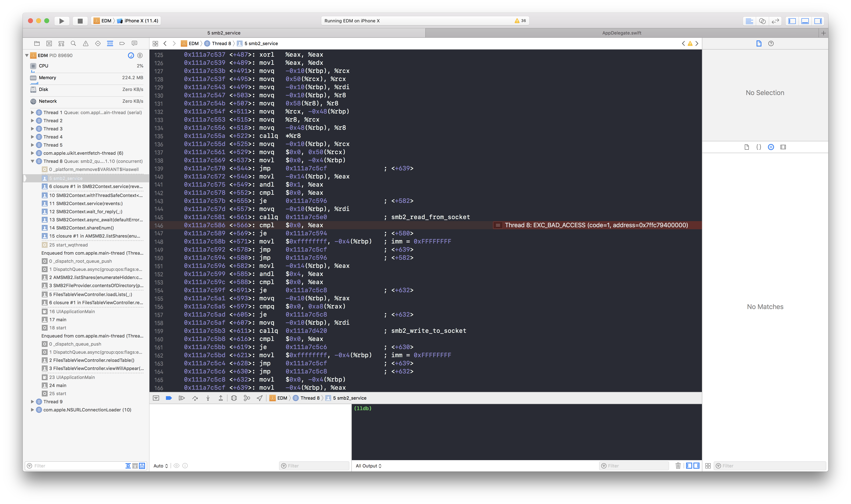Hide the debug area

click(x=156, y=398)
